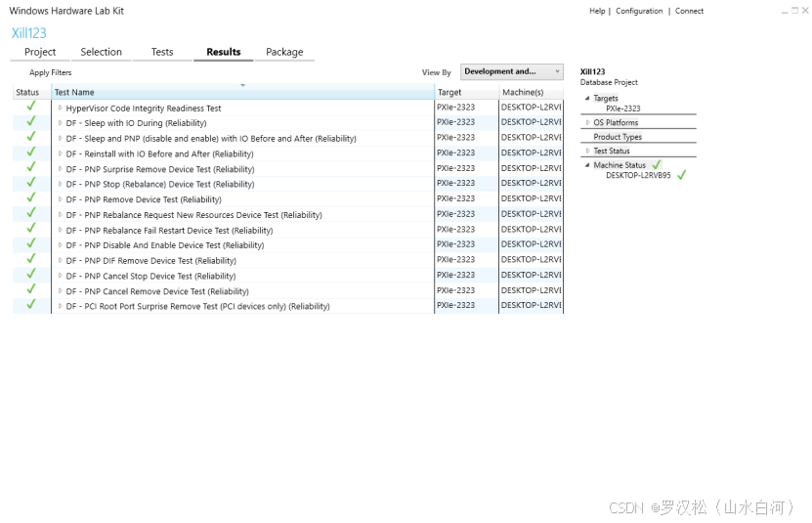Click the DESKTOP-L2RV machine cell in PCI Root Port row
The width and height of the screenshot is (812, 523).
click(x=531, y=305)
